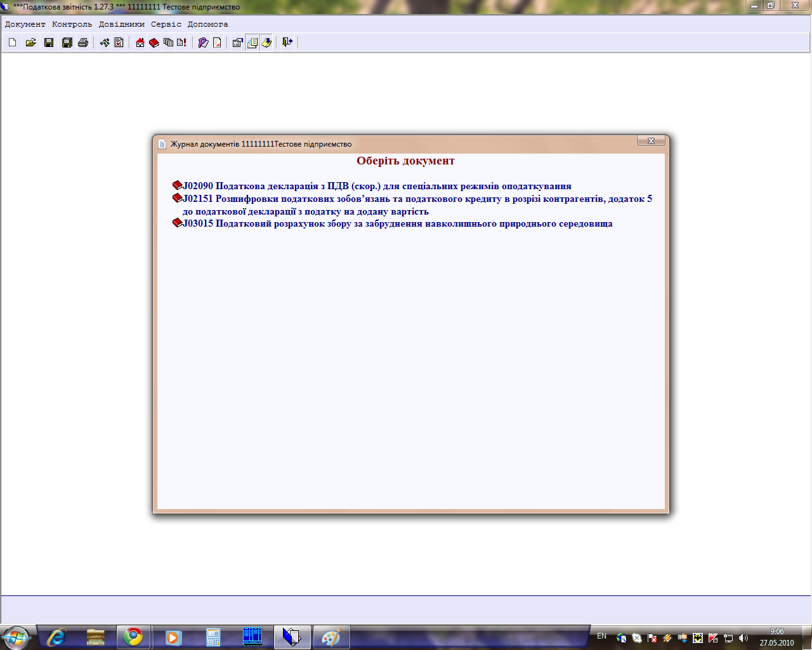Screen dimensions: 812x650
Task: Click the Open folder toolbar icon
Action: [x=30, y=43]
